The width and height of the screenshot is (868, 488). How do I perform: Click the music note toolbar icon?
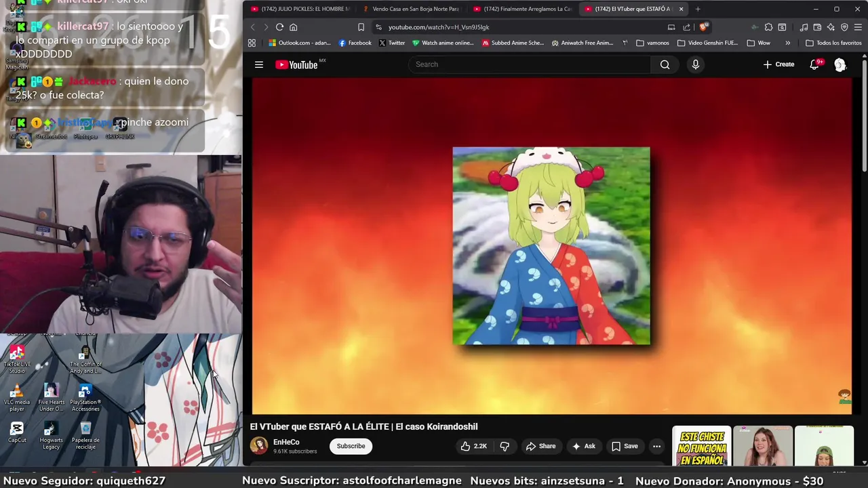click(804, 27)
